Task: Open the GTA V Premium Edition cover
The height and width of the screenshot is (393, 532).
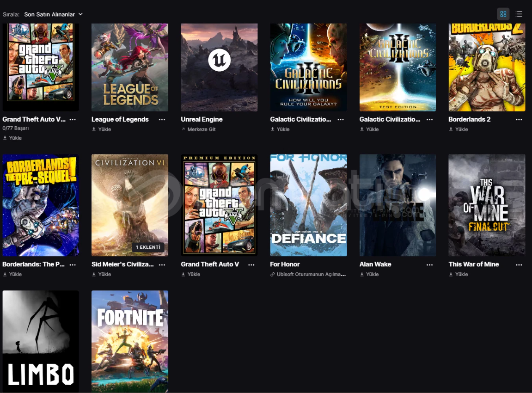Action: coord(219,205)
